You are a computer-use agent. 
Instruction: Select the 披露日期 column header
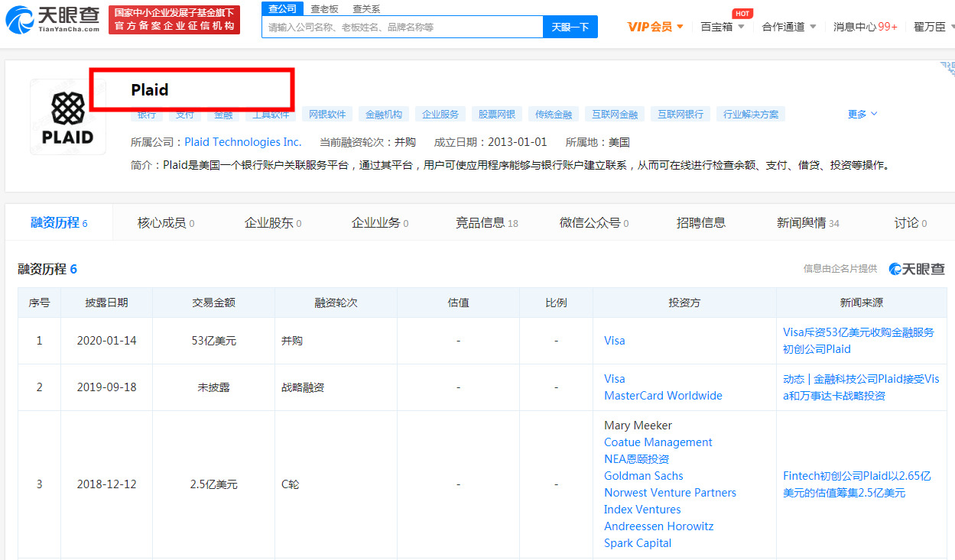click(107, 303)
